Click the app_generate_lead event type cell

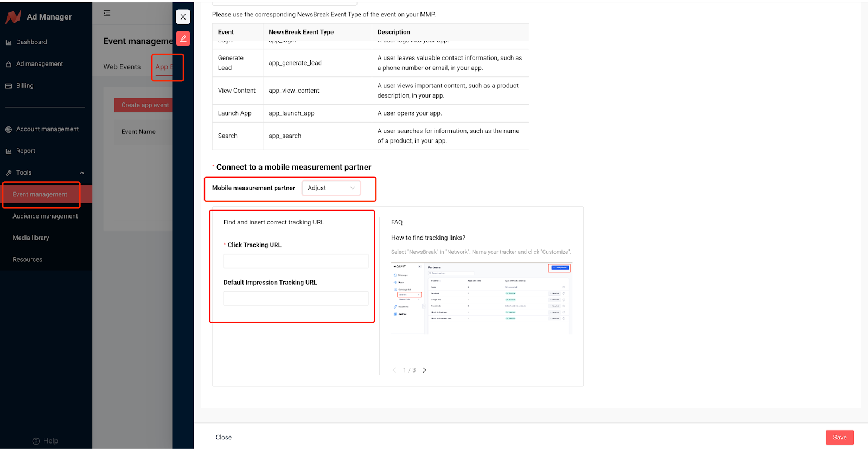(317, 63)
